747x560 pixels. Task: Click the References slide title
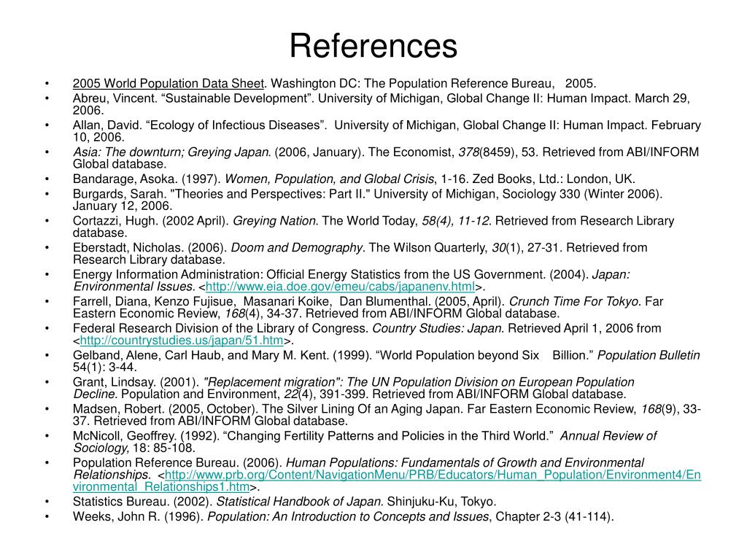coord(373,46)
